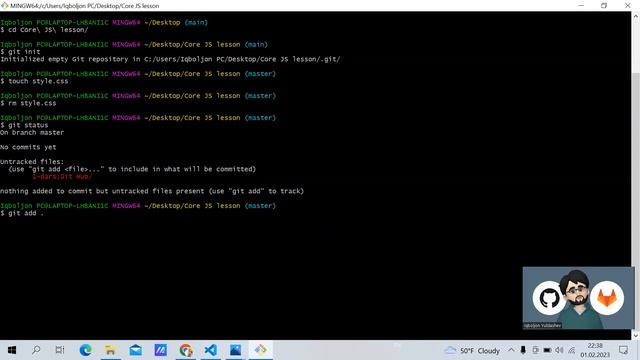Click the 'No commits yet' line
Image resolution: width=640 pixels, height=360 pixels.
coord(28,147)
